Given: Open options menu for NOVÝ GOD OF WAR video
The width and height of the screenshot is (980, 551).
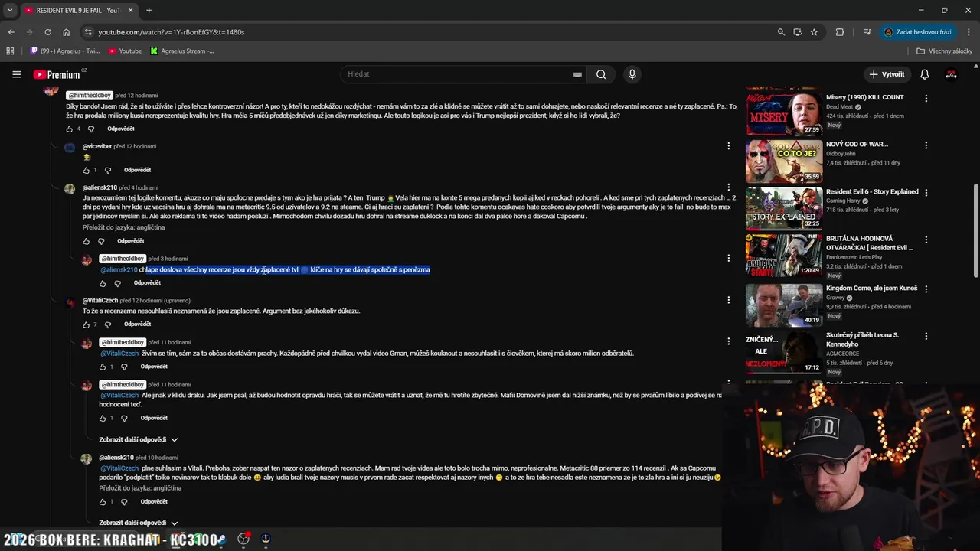Looking at the screenshot, I should 926,145.
